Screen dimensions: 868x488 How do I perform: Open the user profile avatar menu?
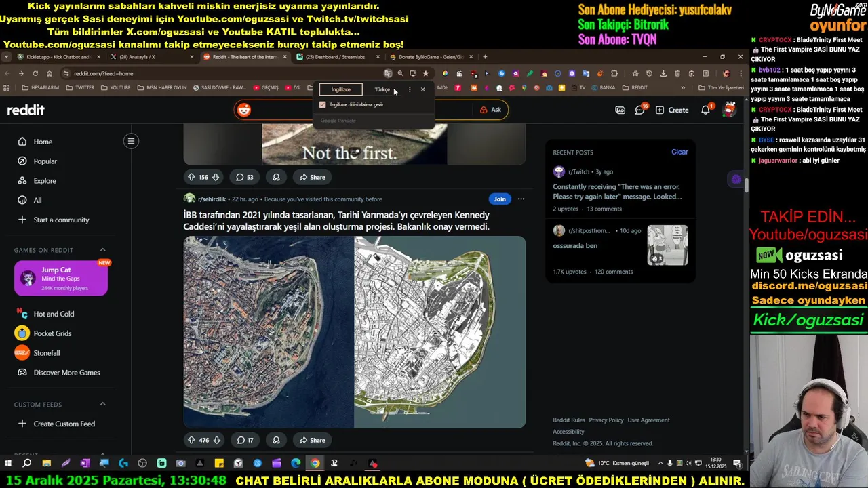730,109
